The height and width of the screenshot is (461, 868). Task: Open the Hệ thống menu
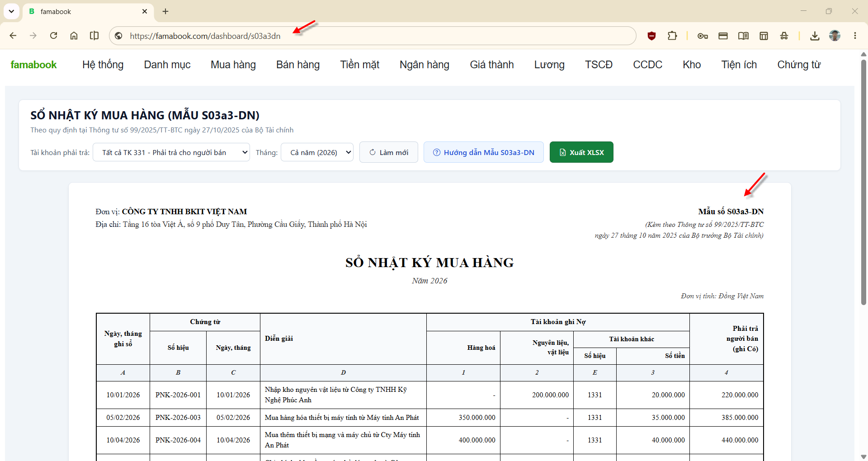tap(103, 65)
